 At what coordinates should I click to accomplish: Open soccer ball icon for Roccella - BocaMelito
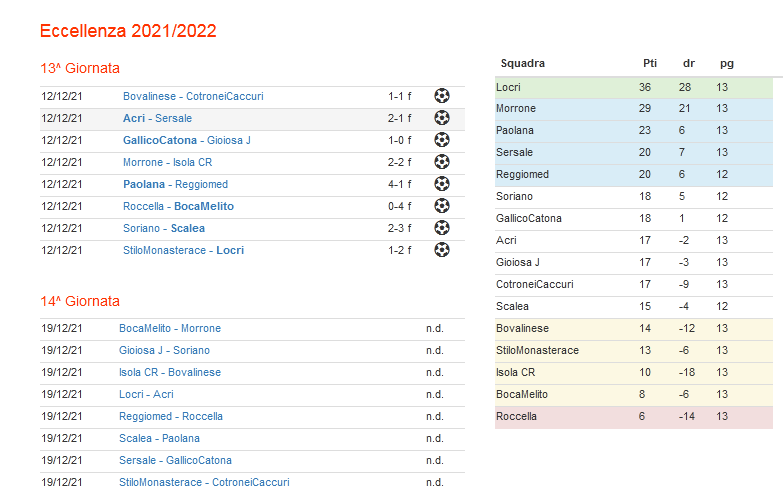[x=441, y=206]
